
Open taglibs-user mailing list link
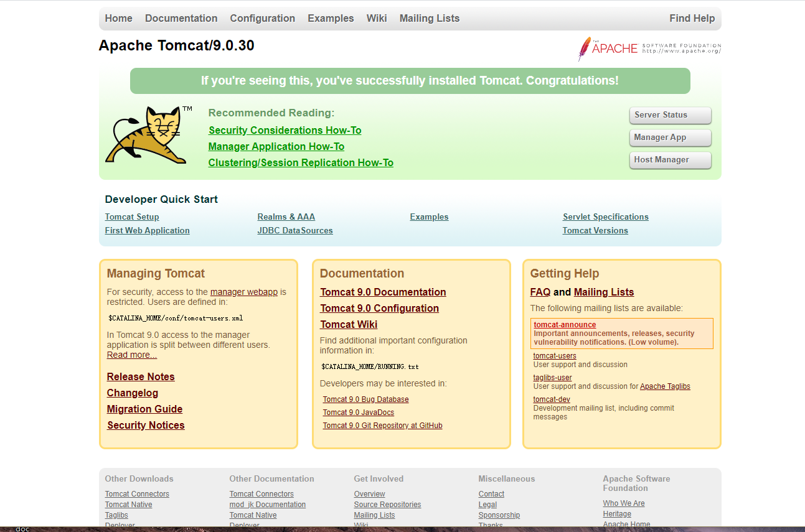tap(553, 378)
